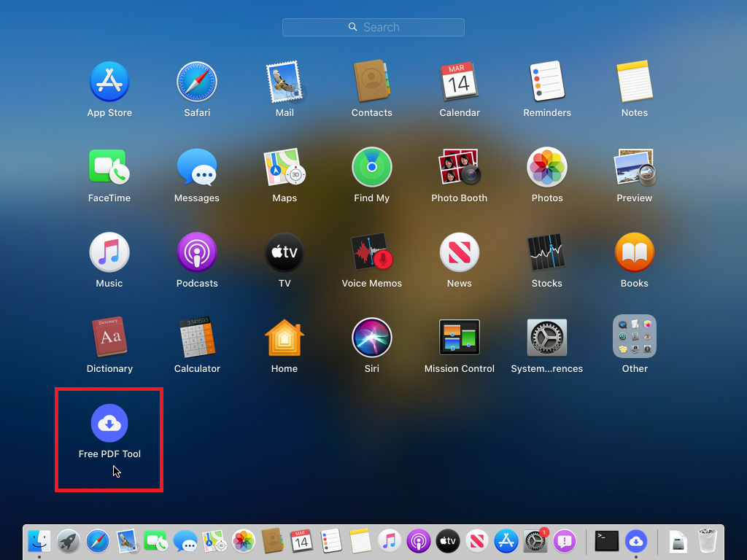Open the Trash in the Dock
This screenshot has width=747, height=560.
pyautogui.click(x=707, y=542)
